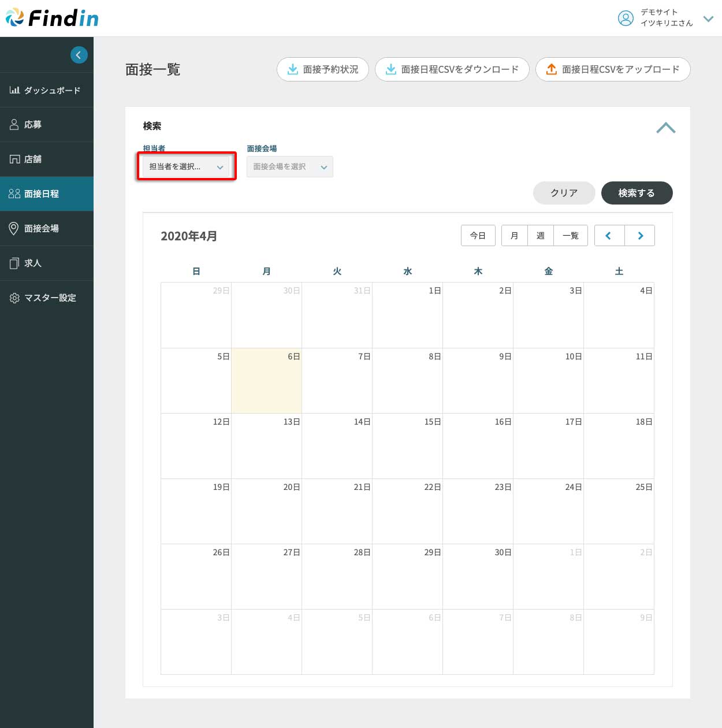This screenshot has width=722, height=728.
Task: Go to previous month with left arrow
Action: pos(609,236)
